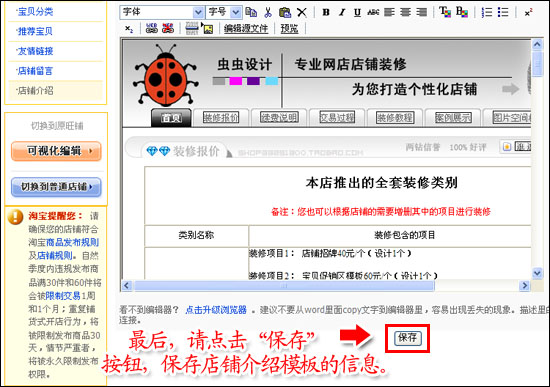This screenshot has height=387, width=550.
Task: Open 宝贝分类 sidebar item
Action: coord(35,12)
